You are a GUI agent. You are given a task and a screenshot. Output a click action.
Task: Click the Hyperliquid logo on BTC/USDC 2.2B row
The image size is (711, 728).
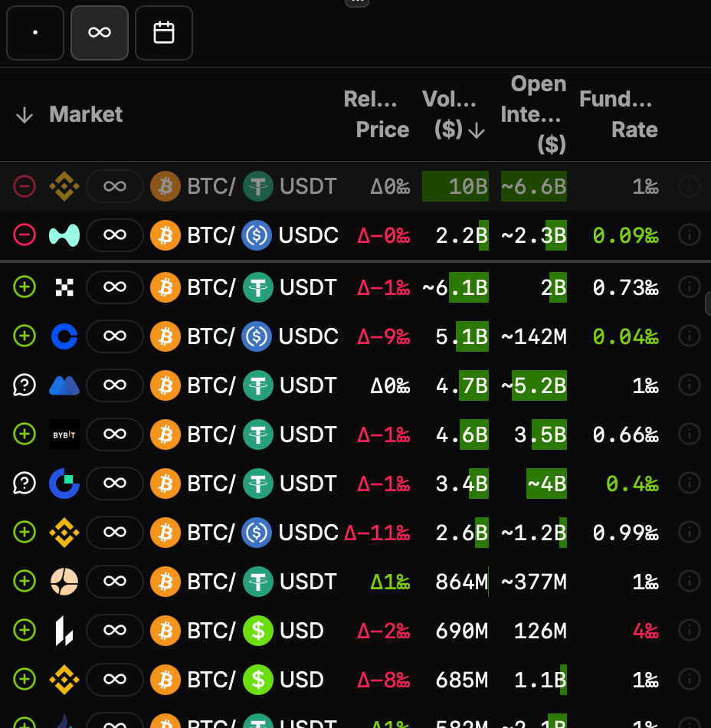[x=64, y=235]
